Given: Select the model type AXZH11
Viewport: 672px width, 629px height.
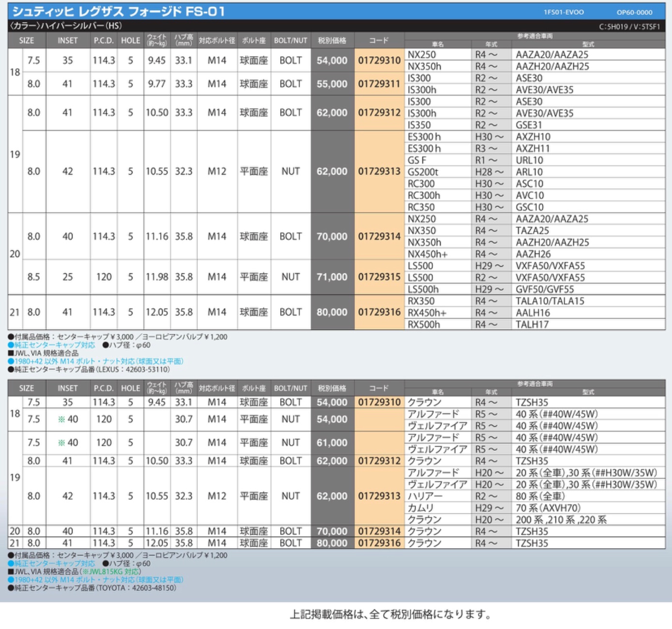Looking at the screenshot, I should pos(533,148).
